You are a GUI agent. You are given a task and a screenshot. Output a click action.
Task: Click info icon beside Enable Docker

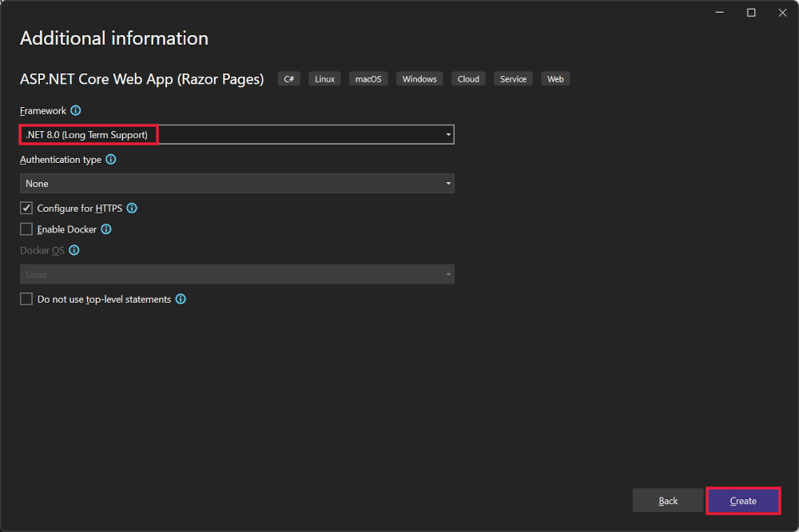tap(106, 229)
